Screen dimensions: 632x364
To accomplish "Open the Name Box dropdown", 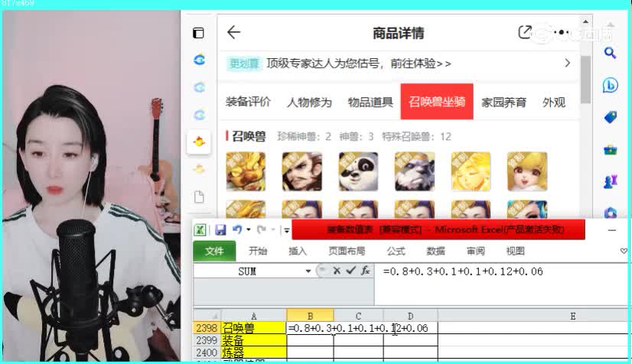I will tap(308, 271).
